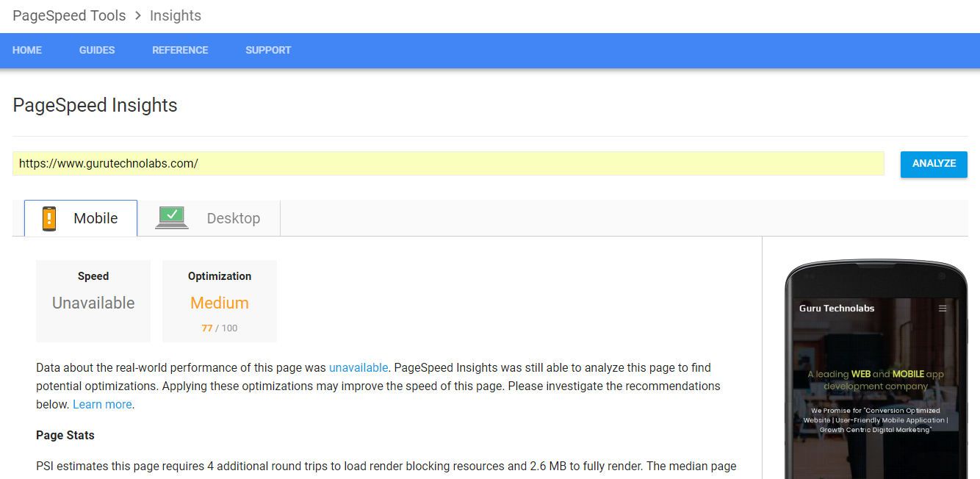The width and height of the screenshot is (980, 479).
Task: Click the Optimization Medium score
Action: (220, 303)
